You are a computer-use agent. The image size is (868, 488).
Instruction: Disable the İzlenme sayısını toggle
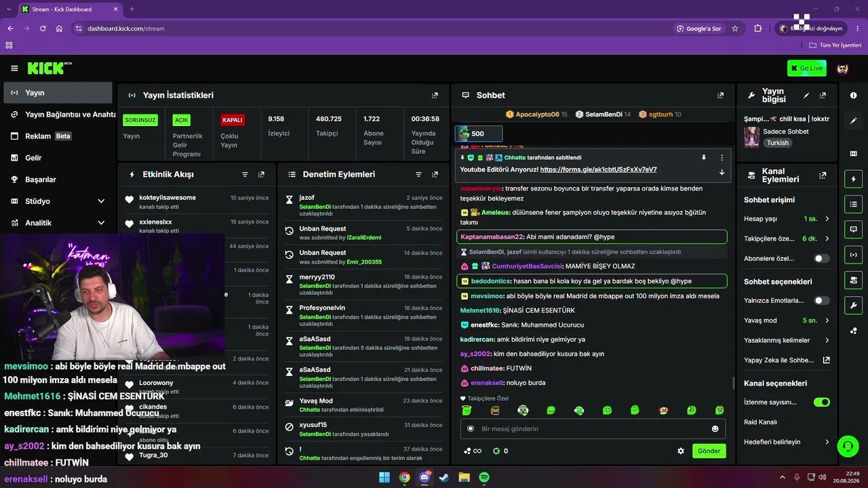[821, 402]
